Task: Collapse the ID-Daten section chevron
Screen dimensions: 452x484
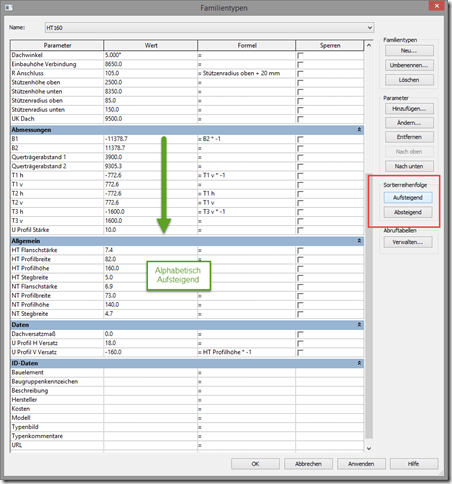Action: (x=359, y=363)
